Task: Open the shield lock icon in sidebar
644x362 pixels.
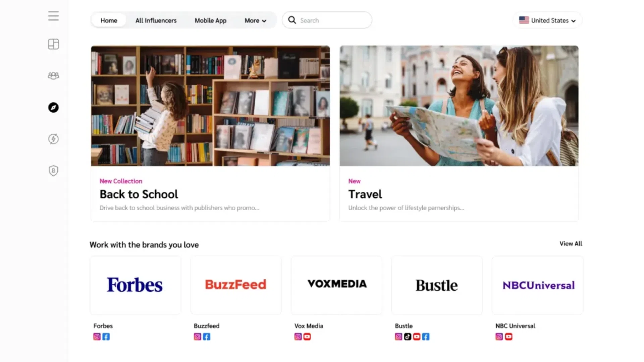Action: coord(53,171)
